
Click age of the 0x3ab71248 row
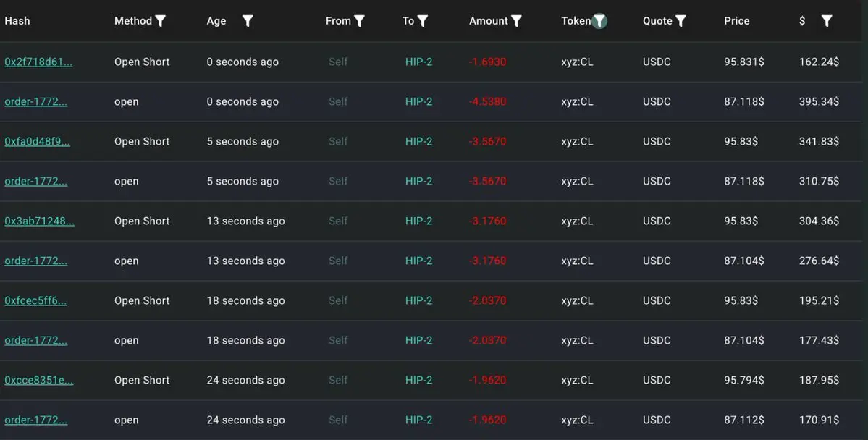click(x=246, y=221)
